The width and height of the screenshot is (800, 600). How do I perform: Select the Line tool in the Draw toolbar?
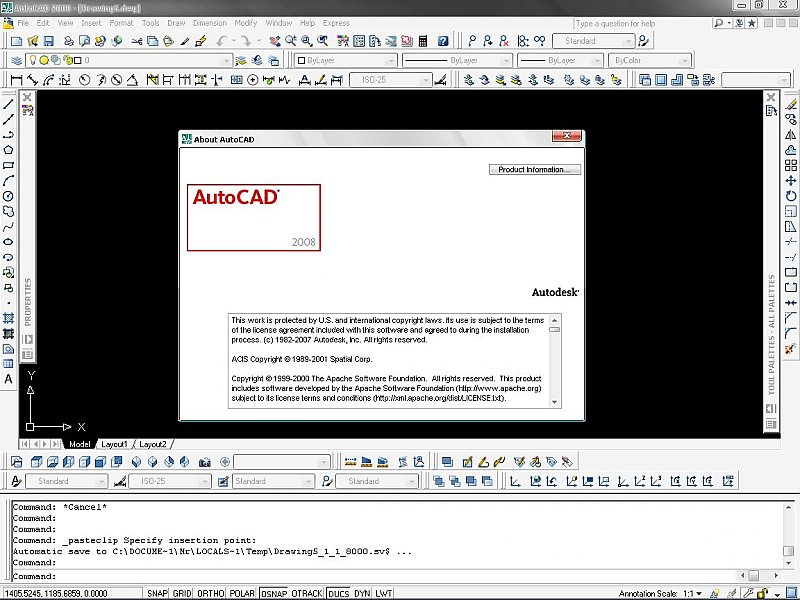(x=11, y=108)
